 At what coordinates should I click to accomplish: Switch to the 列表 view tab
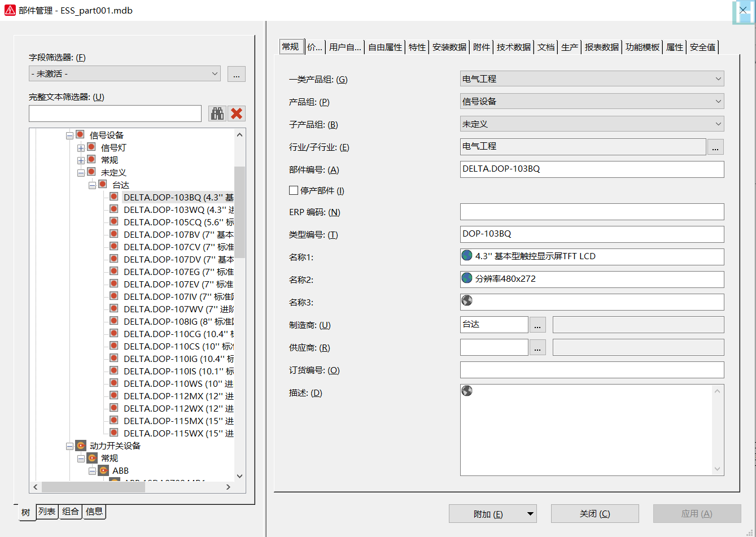tap(47, 512)
